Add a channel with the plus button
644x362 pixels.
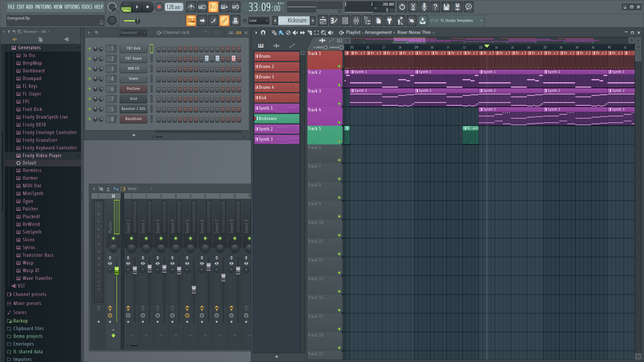[134, 135]
